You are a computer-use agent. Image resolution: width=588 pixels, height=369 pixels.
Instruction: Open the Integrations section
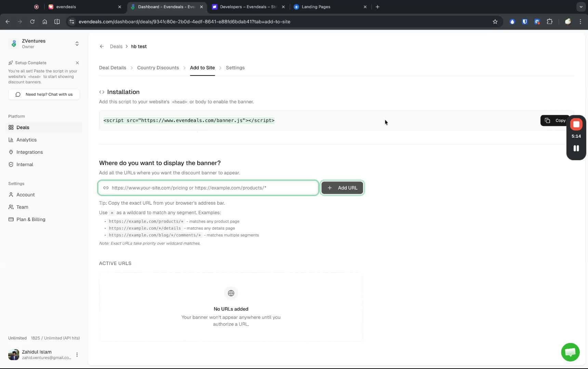click(x=29, y=152)
